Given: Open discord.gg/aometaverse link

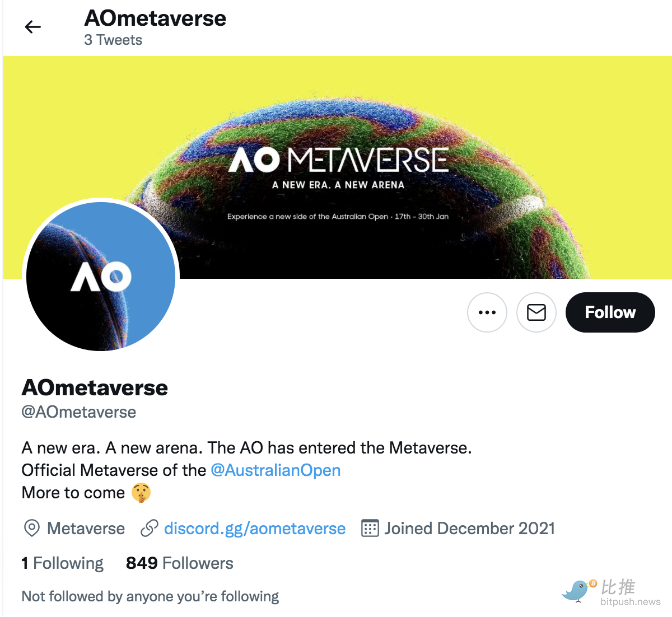Looking at the screenshot, I should (255, 529).
